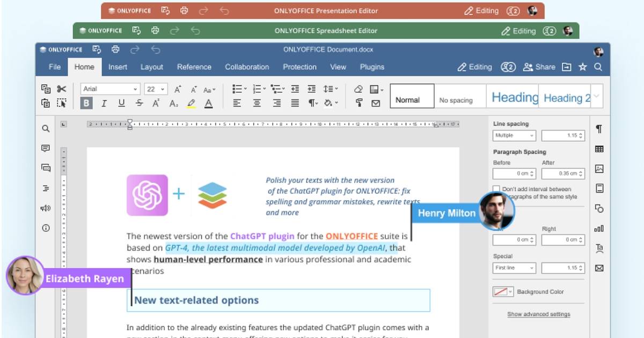Image resolution: width=644 pixels, height=338 pixels.
Task: Open Mail merge settings in the right sidebar
Action: [x=599, y=268]
